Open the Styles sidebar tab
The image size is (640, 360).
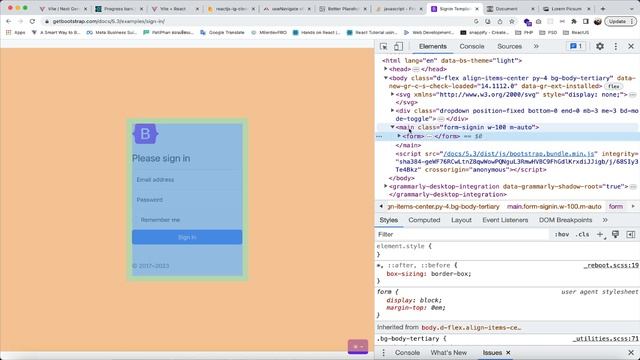coord(389,220)
